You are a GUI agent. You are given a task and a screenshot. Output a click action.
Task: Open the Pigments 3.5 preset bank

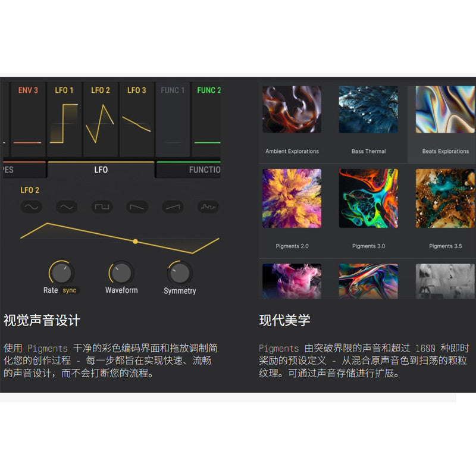point(445,198)
